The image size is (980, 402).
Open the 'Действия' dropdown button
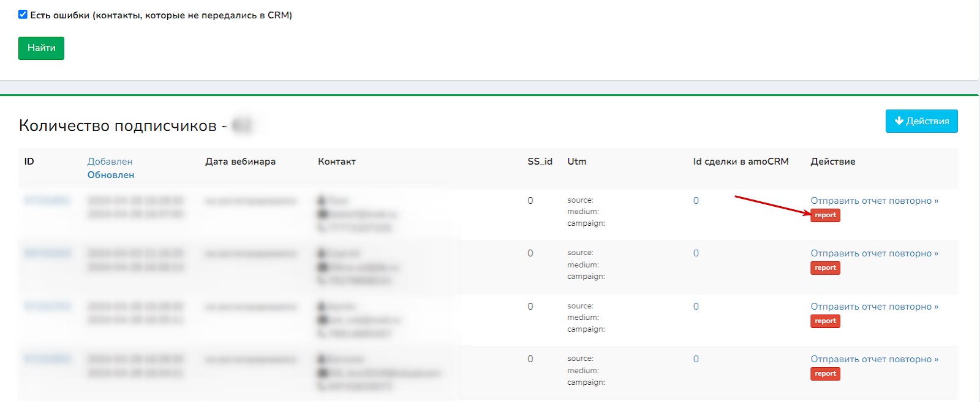[921, 121]
